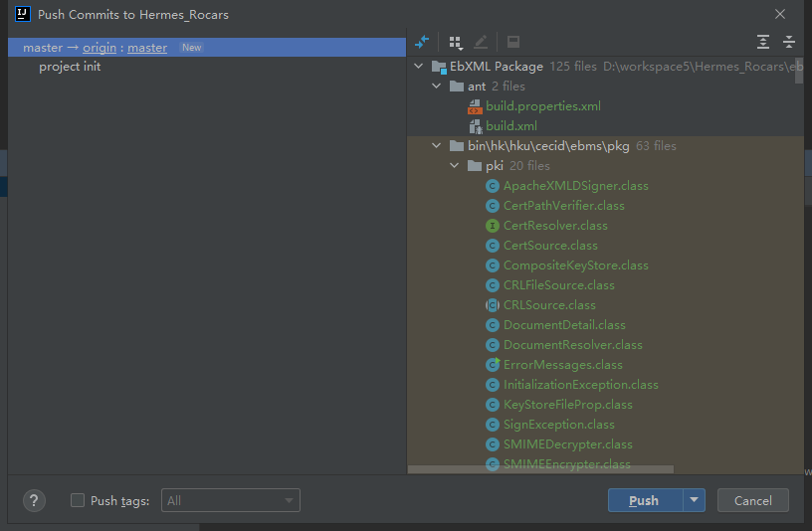Click the SignException.class class icon
This screenshot has height=531, width=812.
492,425
